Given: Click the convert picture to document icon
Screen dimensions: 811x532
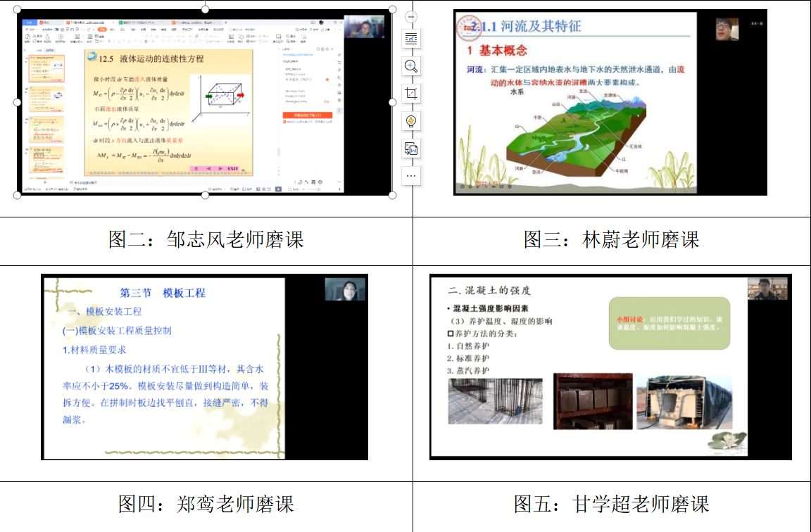Looking at the screenshot, I should click(411, 148).
